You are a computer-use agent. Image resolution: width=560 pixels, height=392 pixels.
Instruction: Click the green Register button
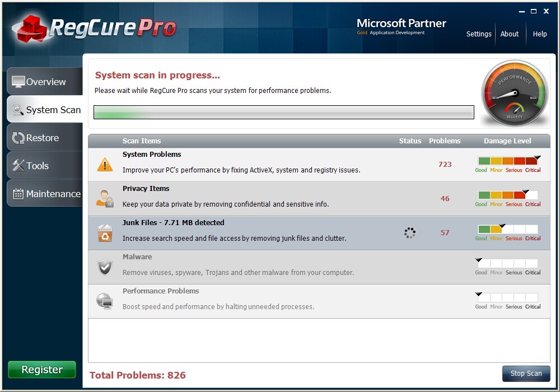tap(42, 370)
